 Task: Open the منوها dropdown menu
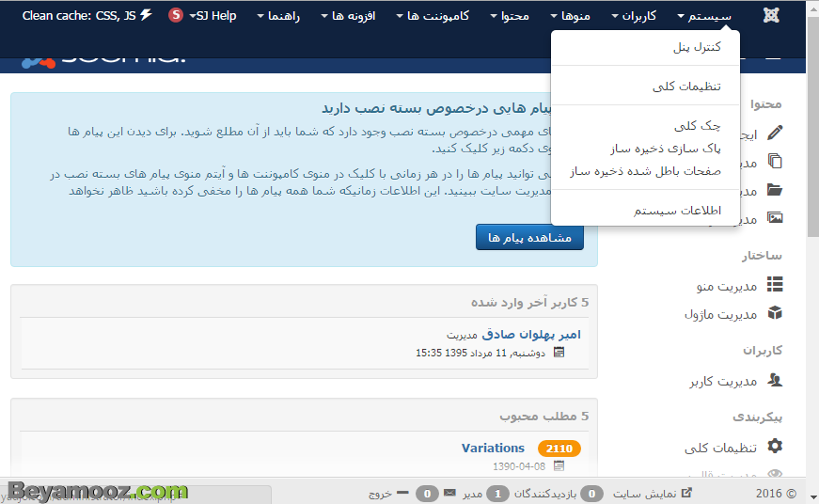tap(571, 16)
